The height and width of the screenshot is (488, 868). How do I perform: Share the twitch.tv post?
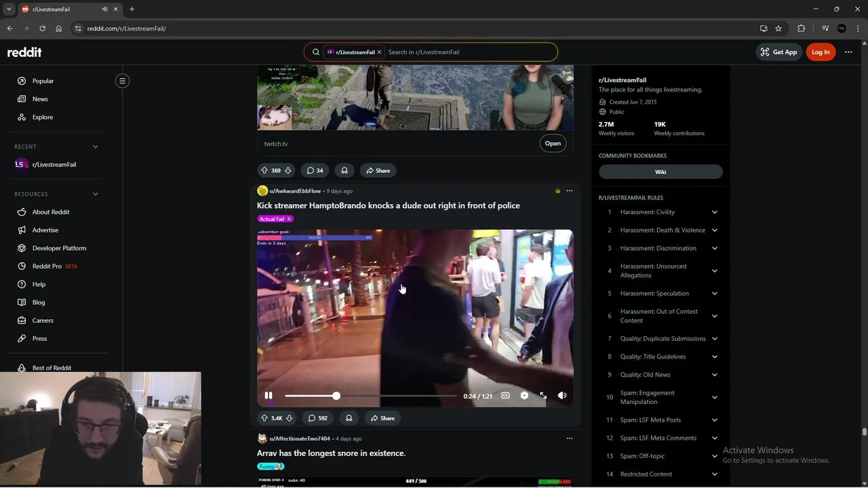(x=378, y=171)
